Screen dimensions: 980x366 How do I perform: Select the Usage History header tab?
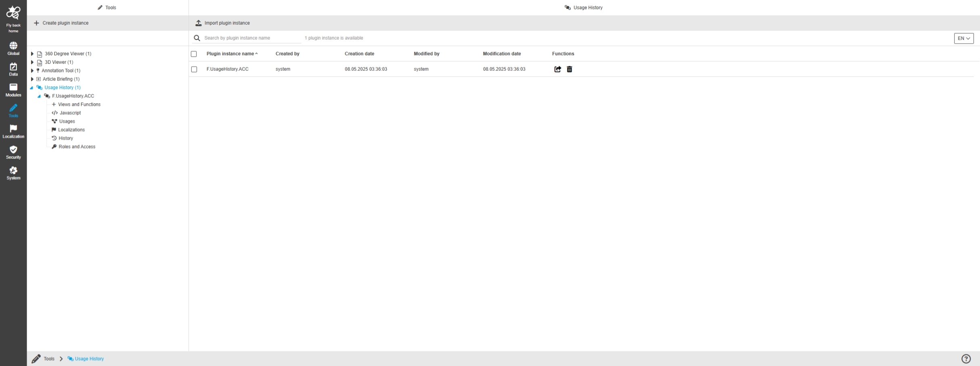584,8
